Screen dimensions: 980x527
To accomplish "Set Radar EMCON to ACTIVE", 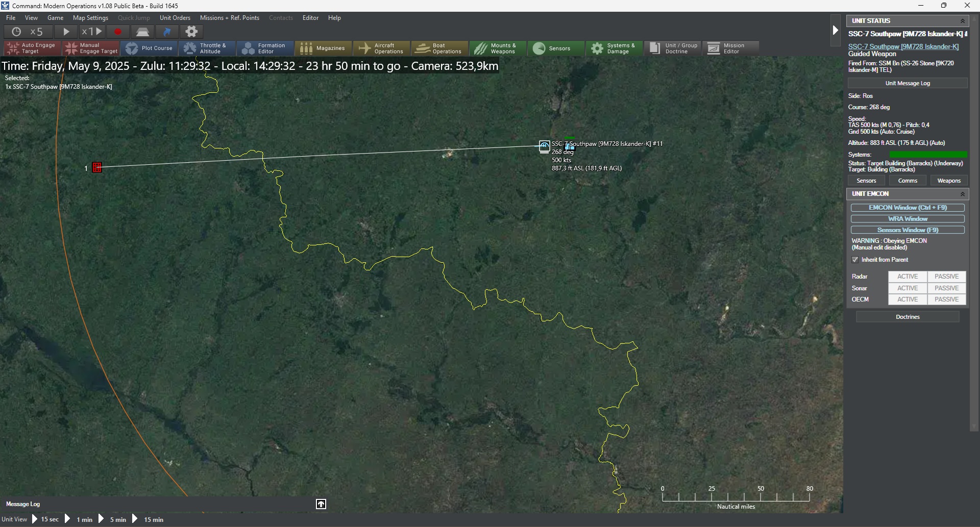I will coord(908,277).
